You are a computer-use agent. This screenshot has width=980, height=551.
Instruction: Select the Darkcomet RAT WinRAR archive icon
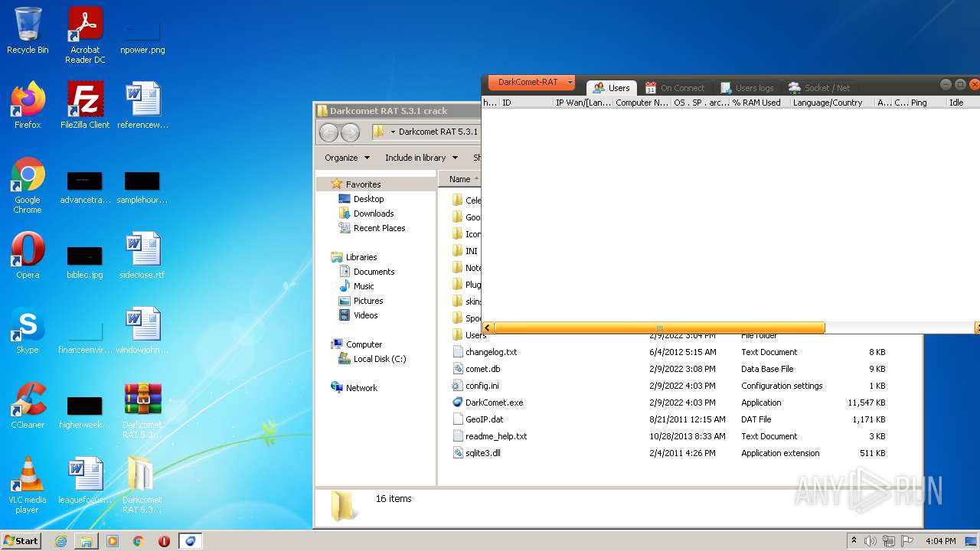click(x=142, y=410)
